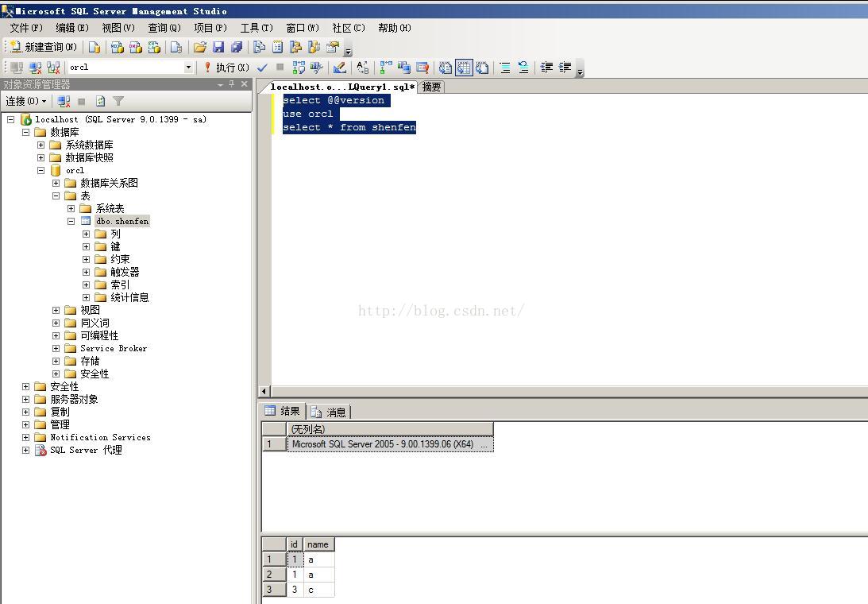Toggle Include Actual Execution Plan icon

386,67
